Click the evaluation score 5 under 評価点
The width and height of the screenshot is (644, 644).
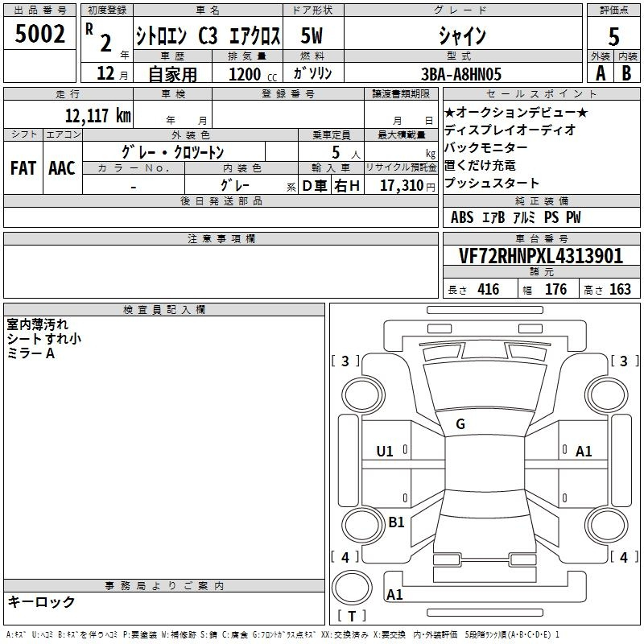pos(613,36)
